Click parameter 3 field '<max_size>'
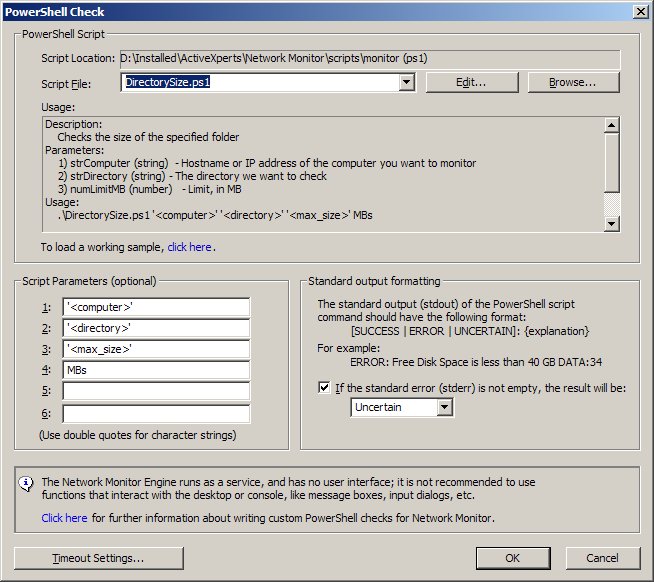The height and width of the screenshot is (582, 654). pos(156,349)
